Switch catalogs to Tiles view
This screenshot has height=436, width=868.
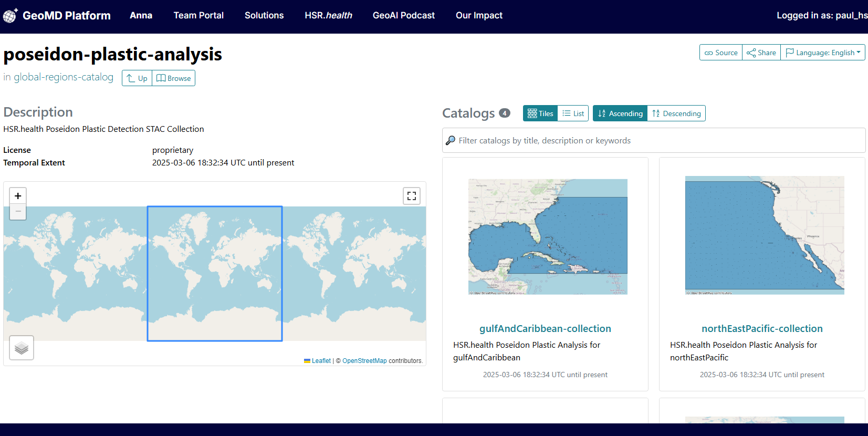click(x=540, y=113)
